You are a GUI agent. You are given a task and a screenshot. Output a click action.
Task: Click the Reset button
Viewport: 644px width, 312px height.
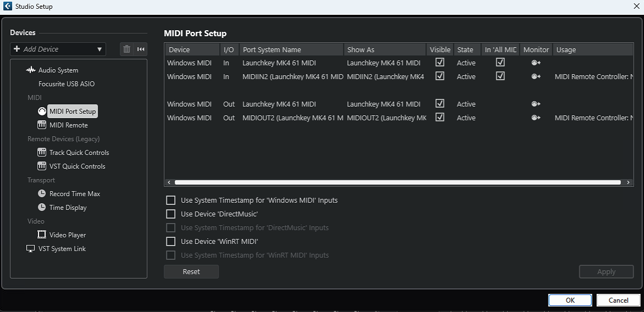click(x=191, y=272)
